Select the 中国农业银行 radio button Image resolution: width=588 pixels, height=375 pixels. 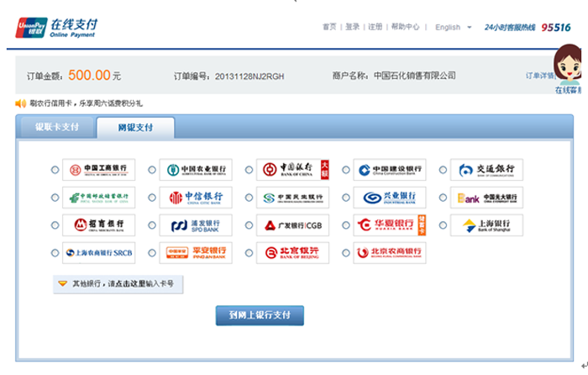(x=152, y=170)
